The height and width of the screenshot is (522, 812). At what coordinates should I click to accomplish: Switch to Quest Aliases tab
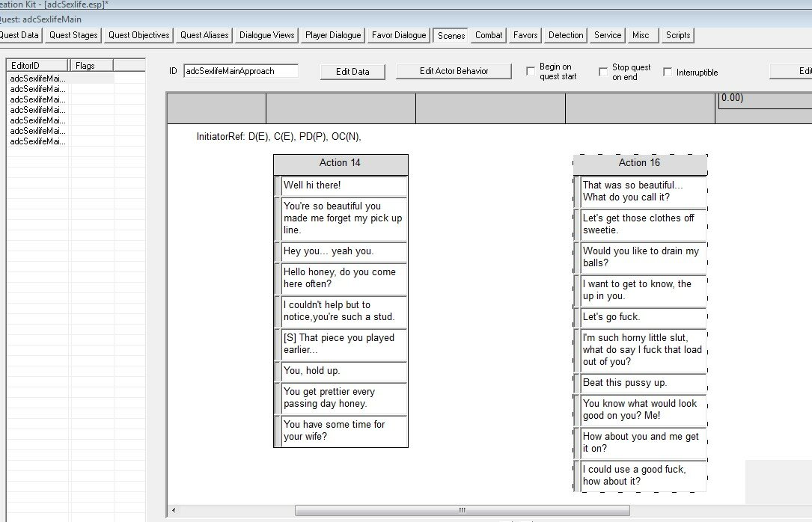pyautogui.click(x=204, y=35)
